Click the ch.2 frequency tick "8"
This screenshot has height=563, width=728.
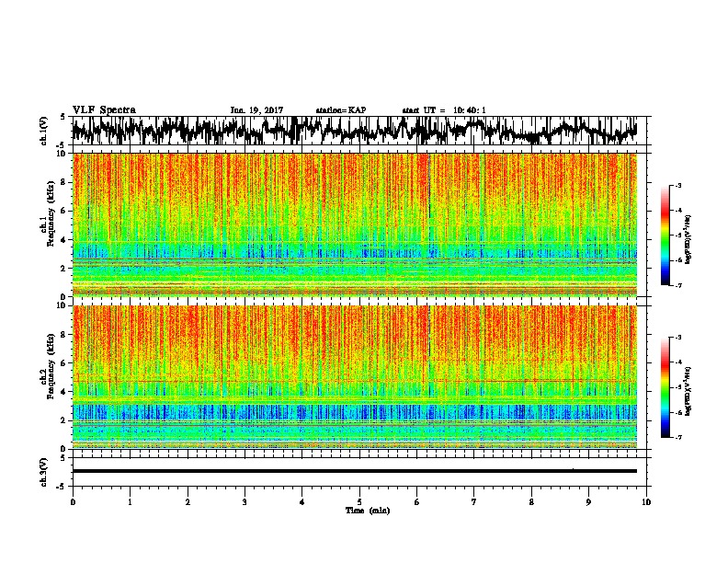pos(65,334)
